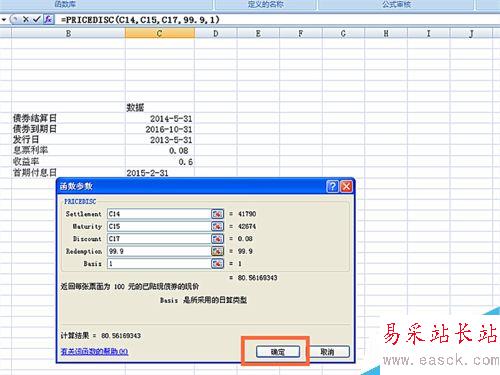Click the 债券到期日 label cell
This screenshot has height=375, width=500.
pos(68,129)
